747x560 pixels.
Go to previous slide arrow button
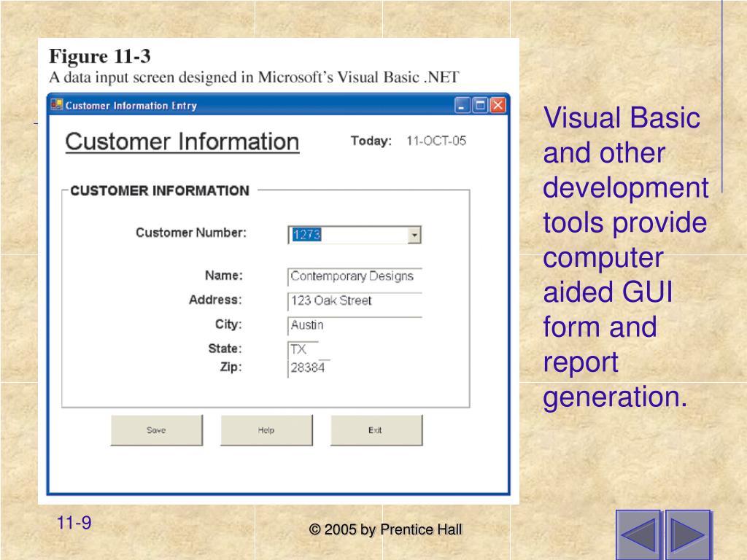638,534
